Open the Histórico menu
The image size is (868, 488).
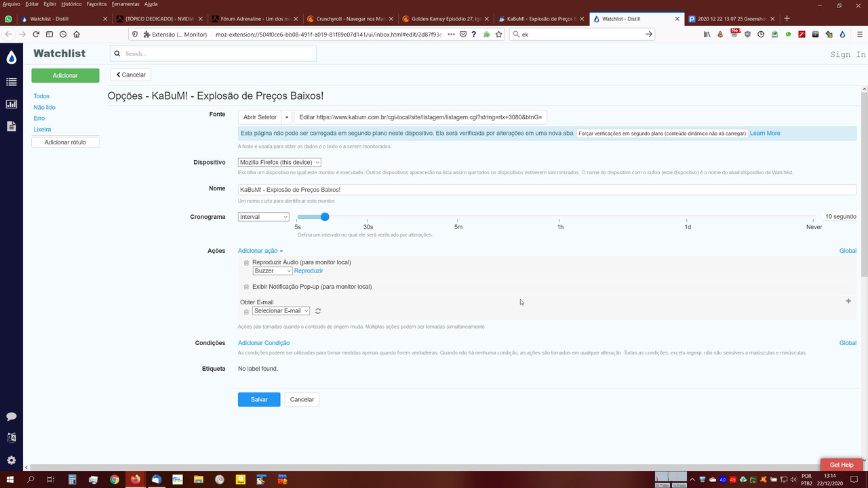(71, 4)
